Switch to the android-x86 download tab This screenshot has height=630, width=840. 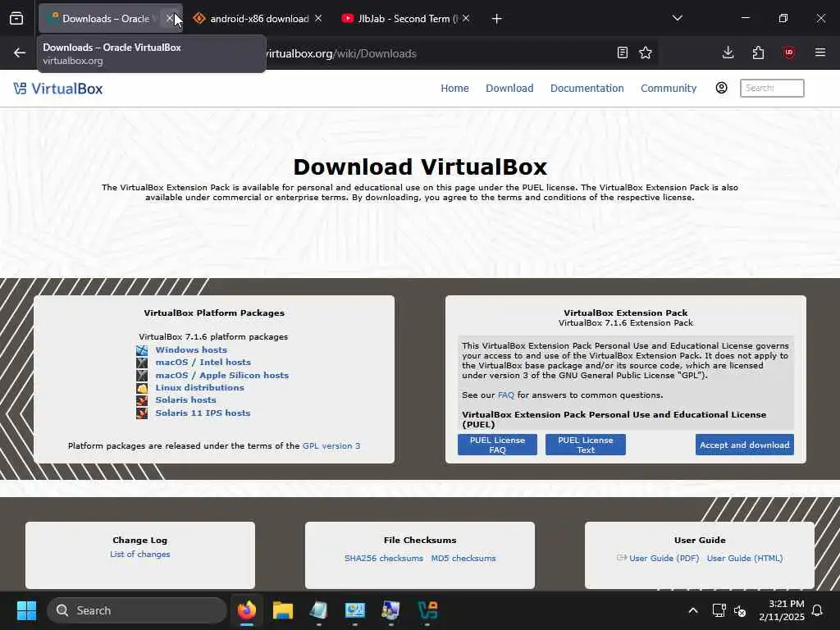[x=251, y=19]
